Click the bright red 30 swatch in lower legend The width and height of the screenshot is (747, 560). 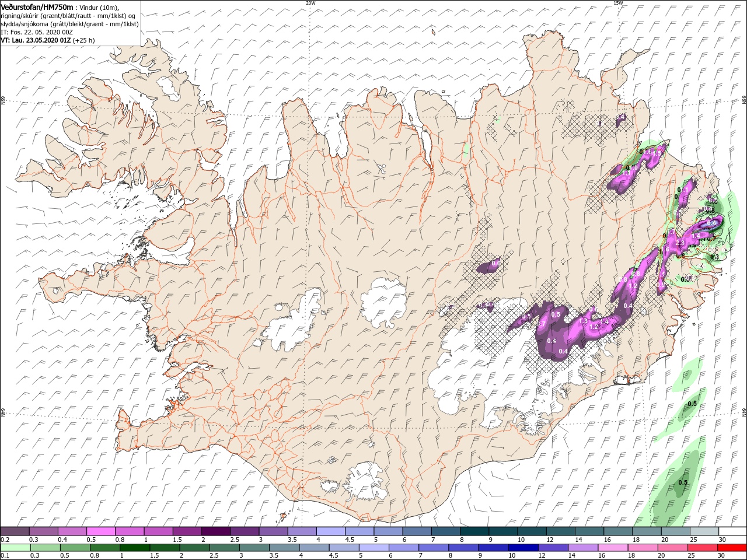(731, 548)
